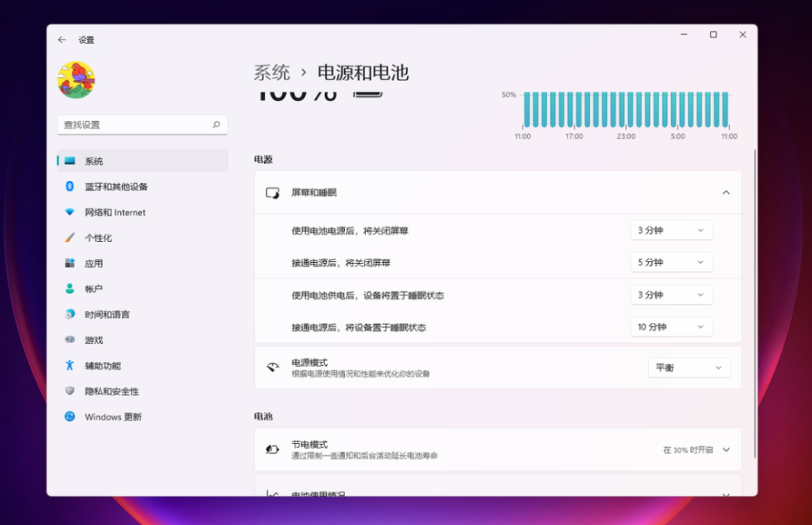Viewport: 812px width, 525px height.
Task: Open 蓝牙和其他设备 settings
Action: coord(143,187)
